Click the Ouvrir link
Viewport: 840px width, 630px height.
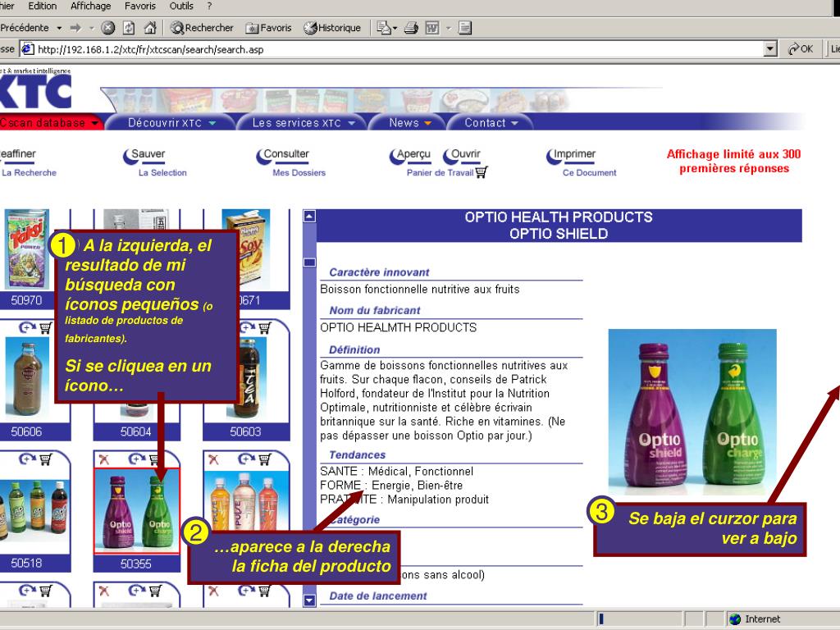[462, 155]
